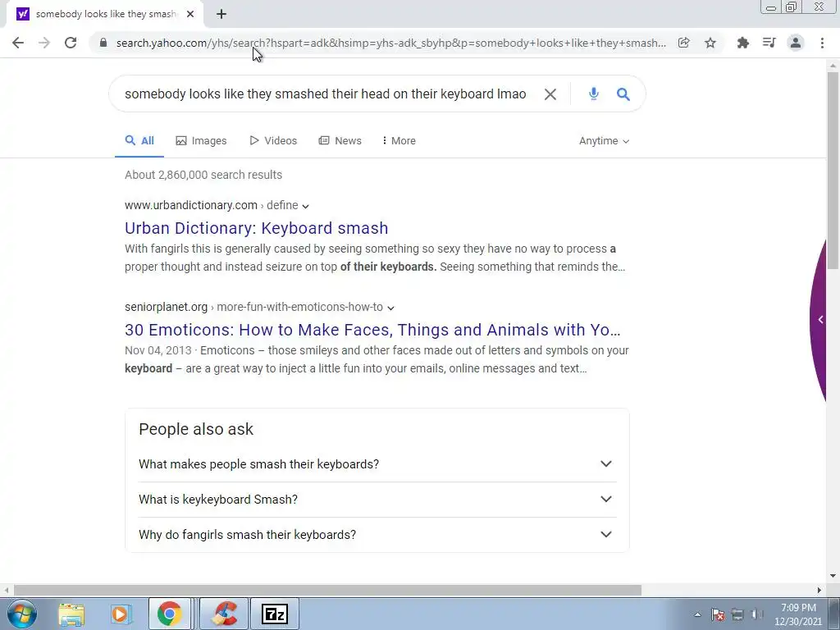Switch to the Videos tab

point(273,141)
